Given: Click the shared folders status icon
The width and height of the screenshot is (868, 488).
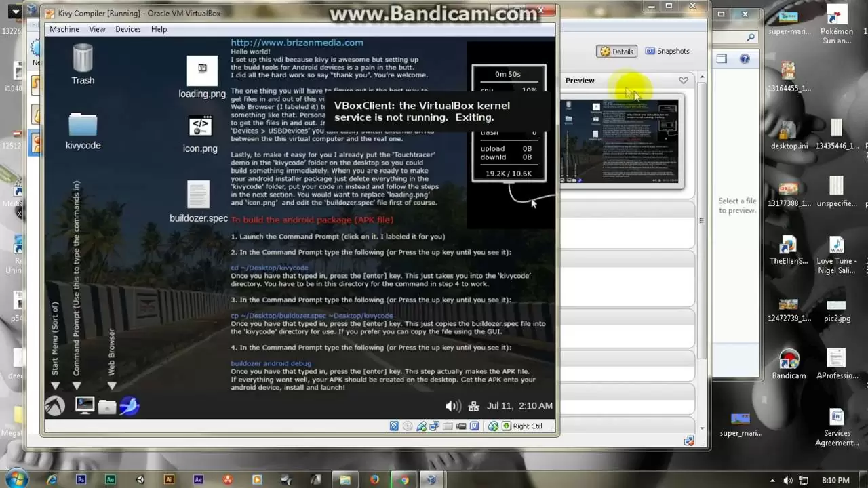Looking at the screenshot, I should tap(448, 426).
